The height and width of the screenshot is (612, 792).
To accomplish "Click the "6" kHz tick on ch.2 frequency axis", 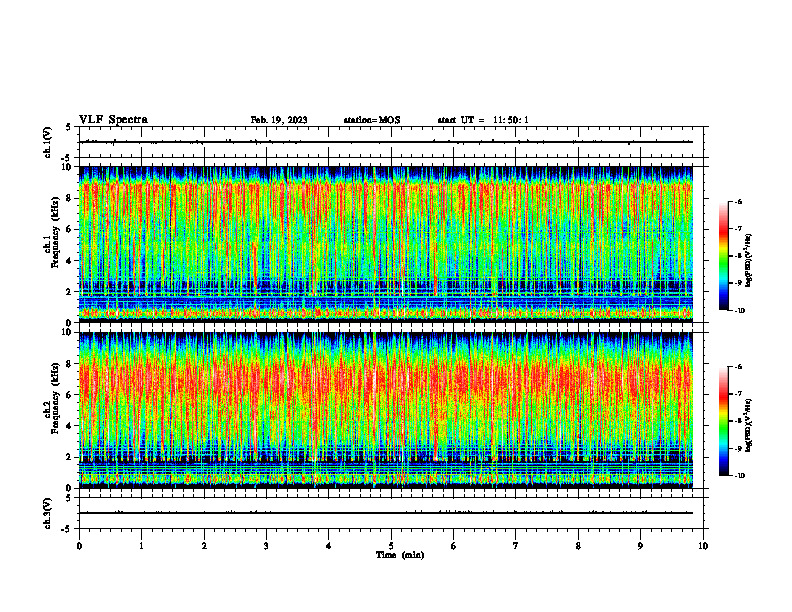I will tap(69, 395).
